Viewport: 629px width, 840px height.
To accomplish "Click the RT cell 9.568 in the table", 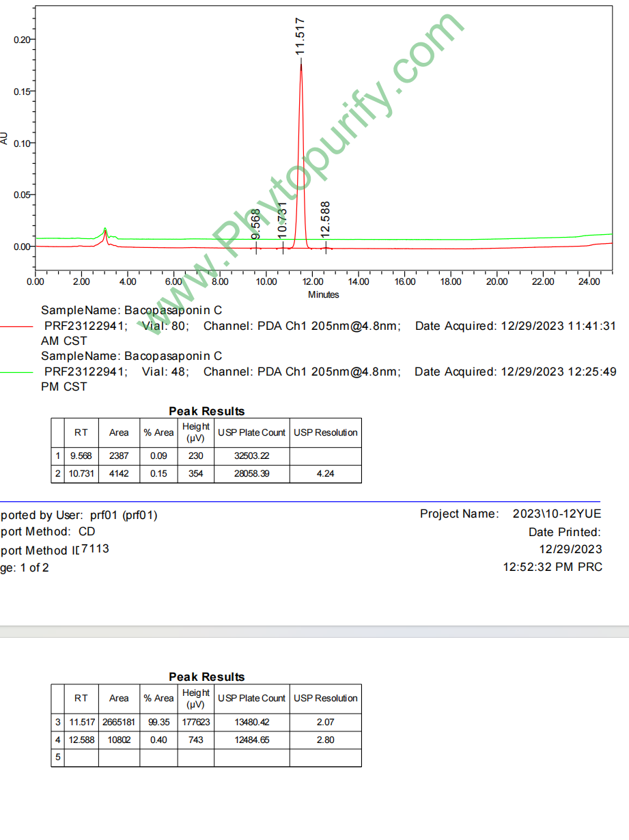I will click(81, 456).
